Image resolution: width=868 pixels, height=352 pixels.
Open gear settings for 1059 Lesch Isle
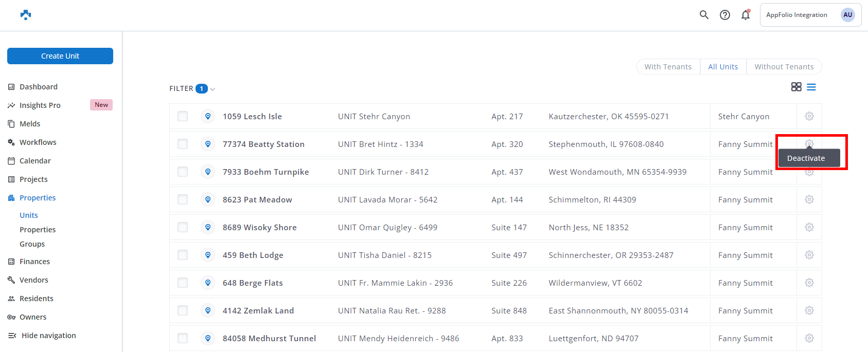point(809,116)
